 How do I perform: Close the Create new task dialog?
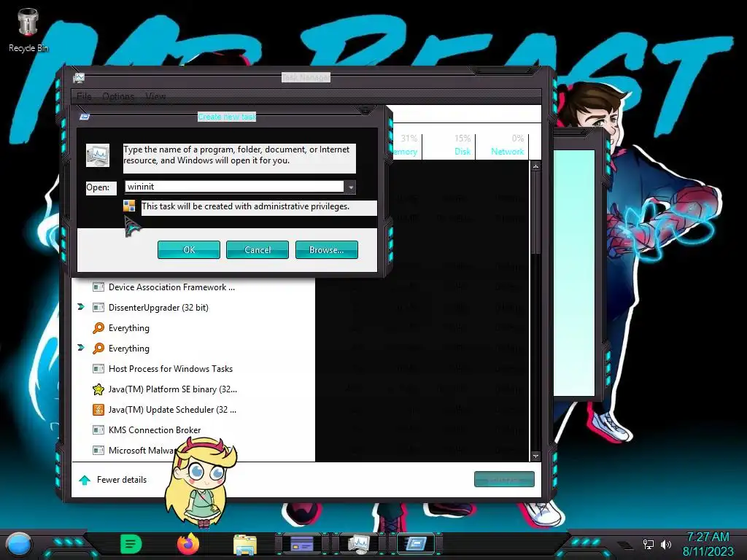point(365,111)
